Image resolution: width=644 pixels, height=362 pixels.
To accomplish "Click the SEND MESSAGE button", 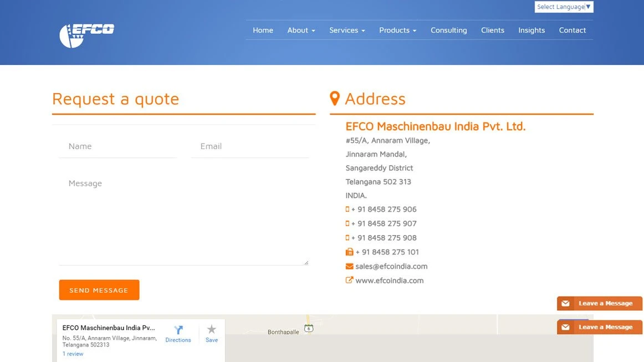I will [99, 289].
